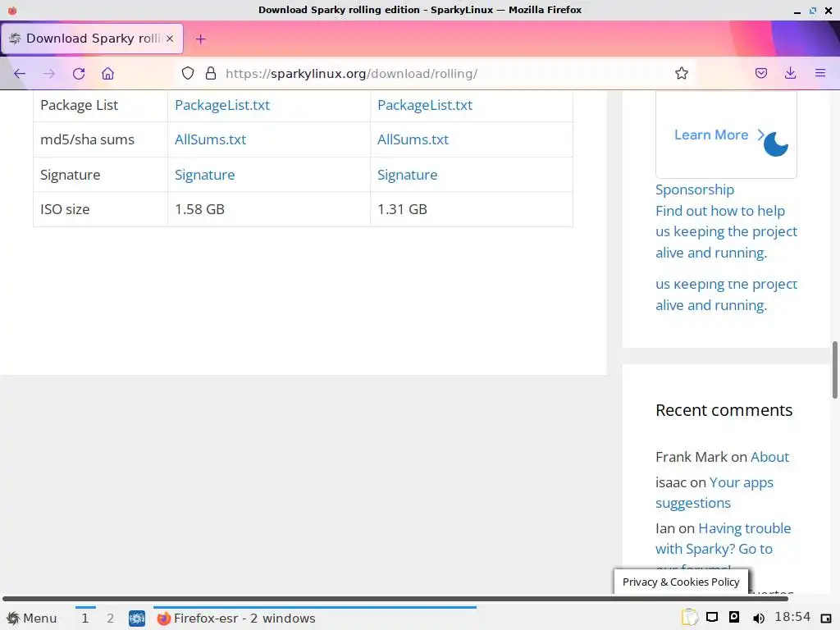The height and width of the screenshot is (630, 840).
Task: Show site security padlock info
Action: [211, 73]
